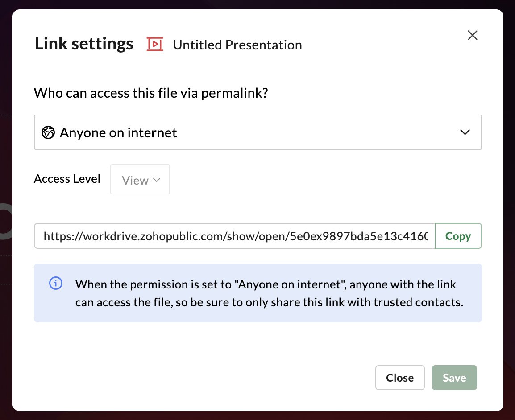Click the Access Level label
Viewport: 515px width, 420px height.
[x=67, y=179]
